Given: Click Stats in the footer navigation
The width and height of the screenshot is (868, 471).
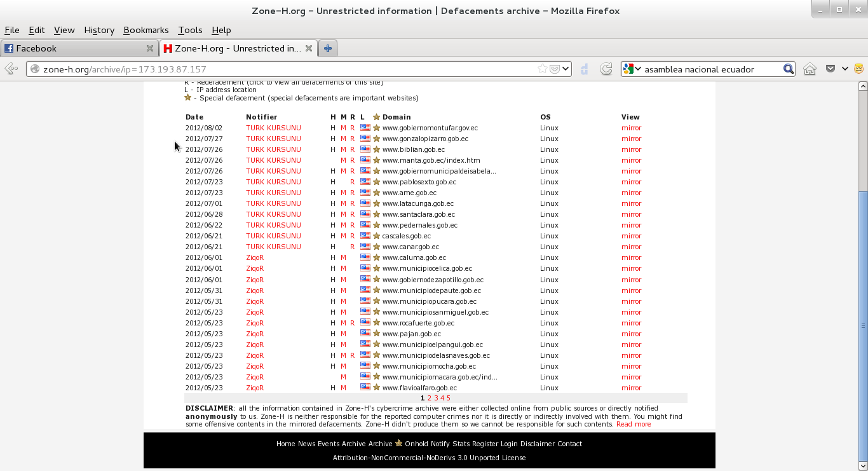Looking at the screenshot, I should point(461,444).
